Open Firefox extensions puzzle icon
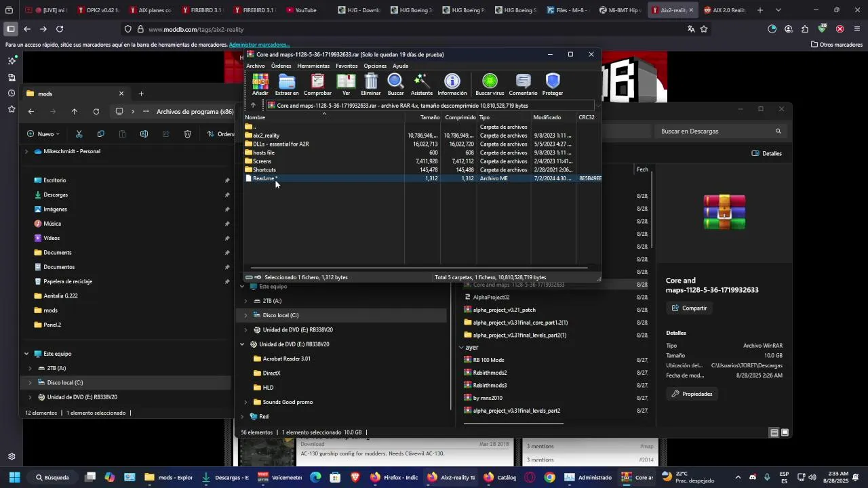This screenshot has height=488, width=868. click(805, 29)
